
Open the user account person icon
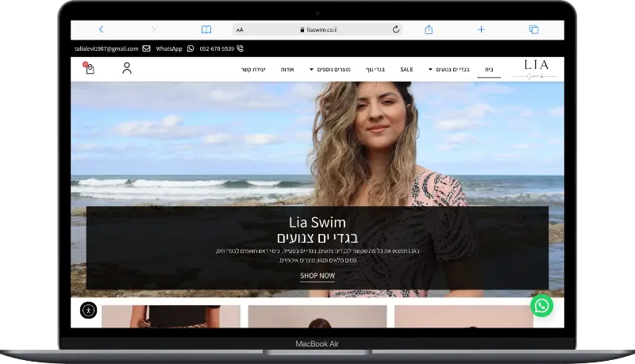click(x=127, y=68)
